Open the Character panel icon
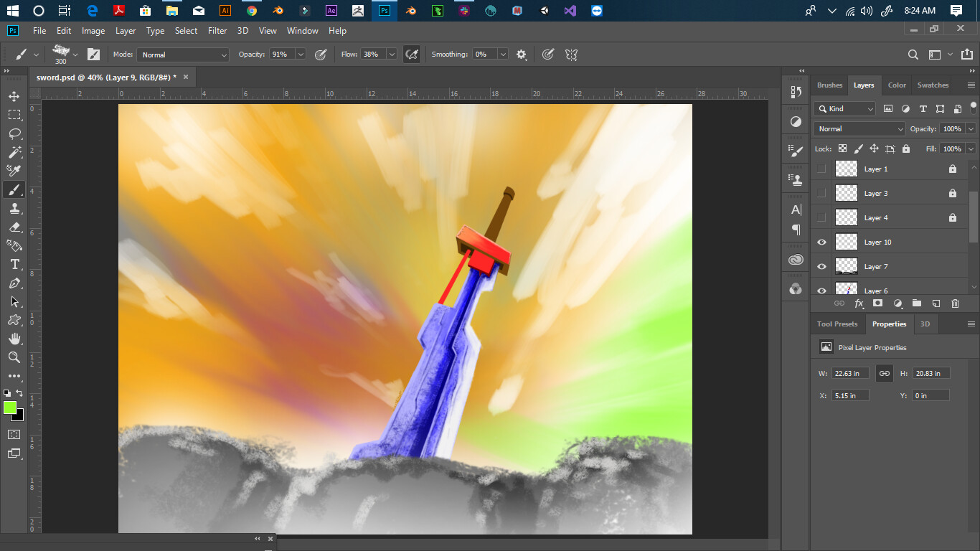The height and width of the screenshot is (551, 980). [x=796, y=209]
